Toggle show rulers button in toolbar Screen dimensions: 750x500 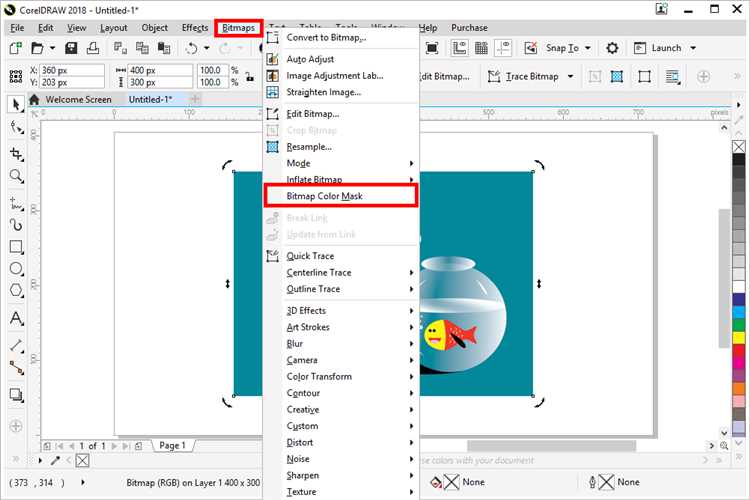[459, 48]
